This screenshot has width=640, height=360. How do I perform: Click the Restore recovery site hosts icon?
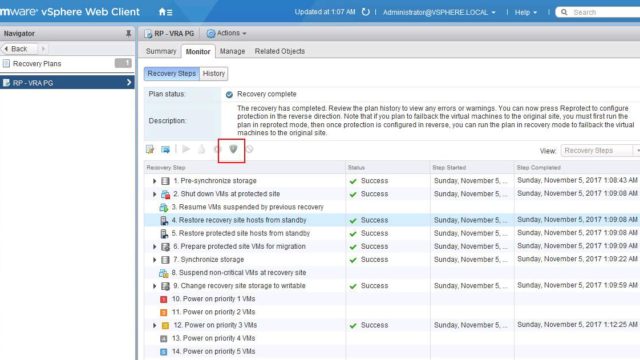164,220
